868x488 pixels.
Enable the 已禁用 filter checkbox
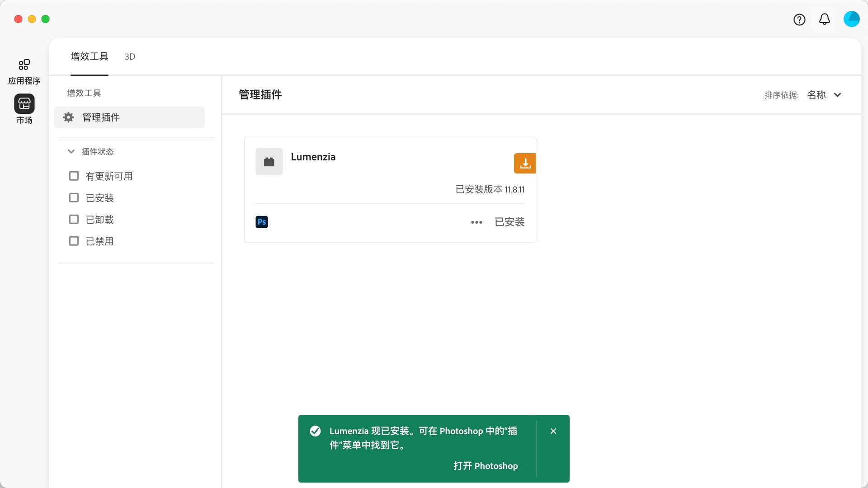[74, 241]
